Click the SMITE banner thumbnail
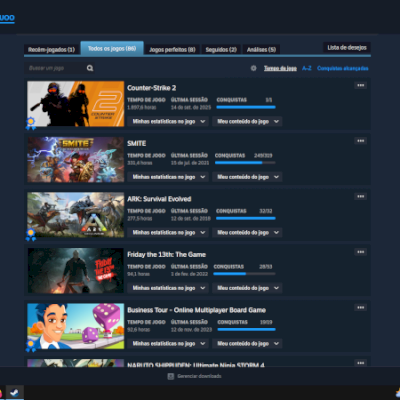 [x=76, y=159]
